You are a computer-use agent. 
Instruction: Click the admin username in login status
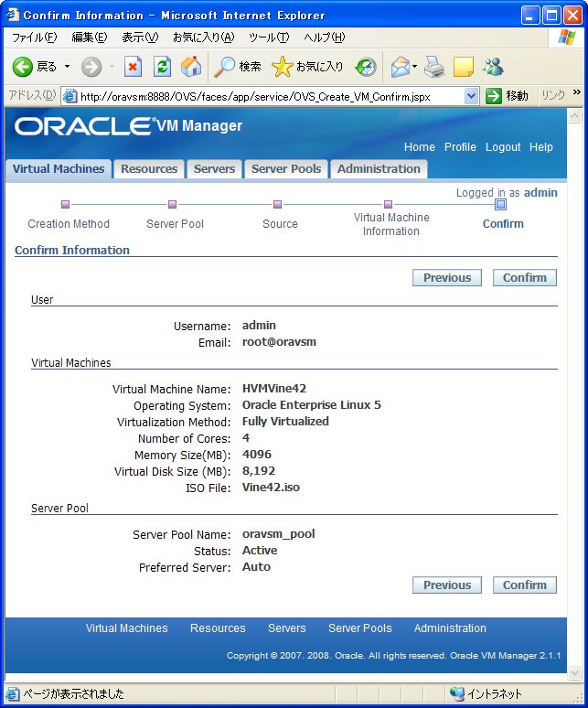[540, 193]
